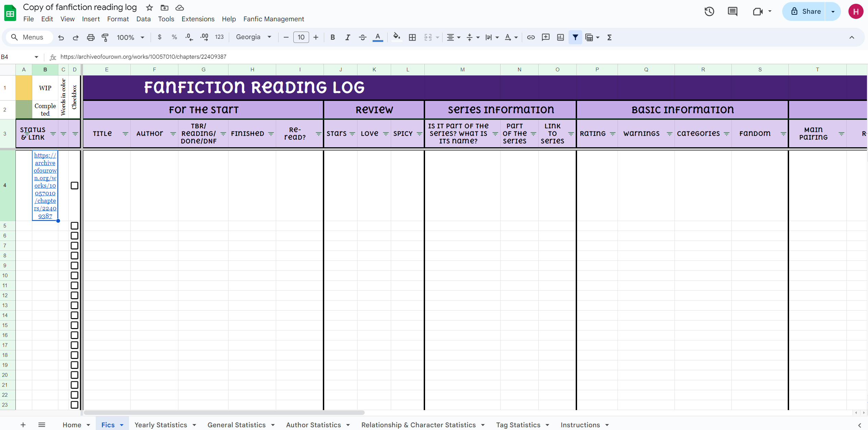Format as currency with dollar icon
The width and height of the screenshot is (868, 430).
point(160,37)
